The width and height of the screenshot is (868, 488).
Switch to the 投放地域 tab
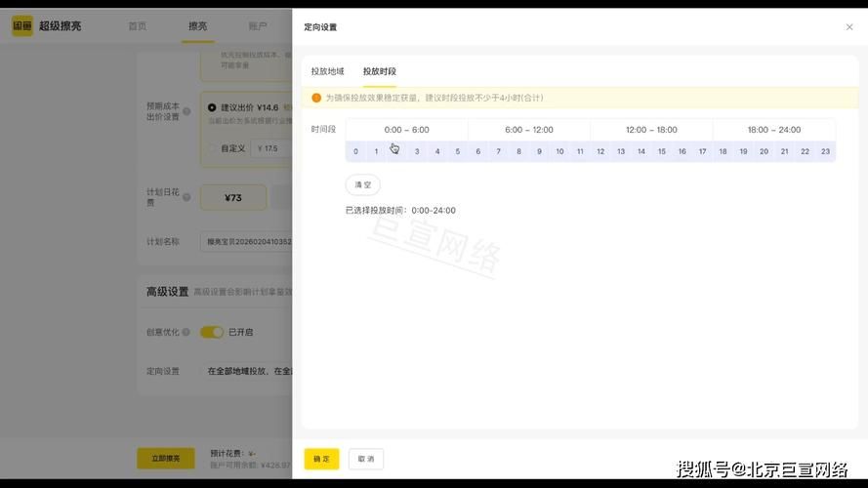[327, 71]
